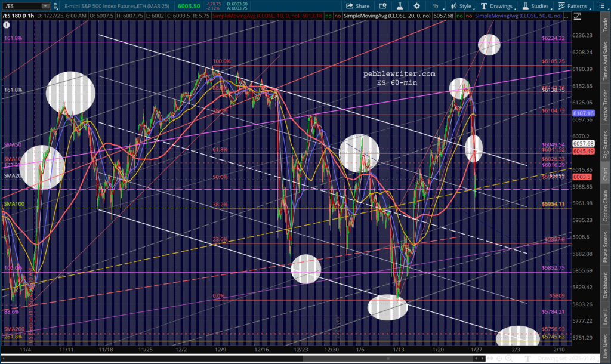Open the Option Chain sidebar tab
Screen dimensions: 611x364
point(606,206)
